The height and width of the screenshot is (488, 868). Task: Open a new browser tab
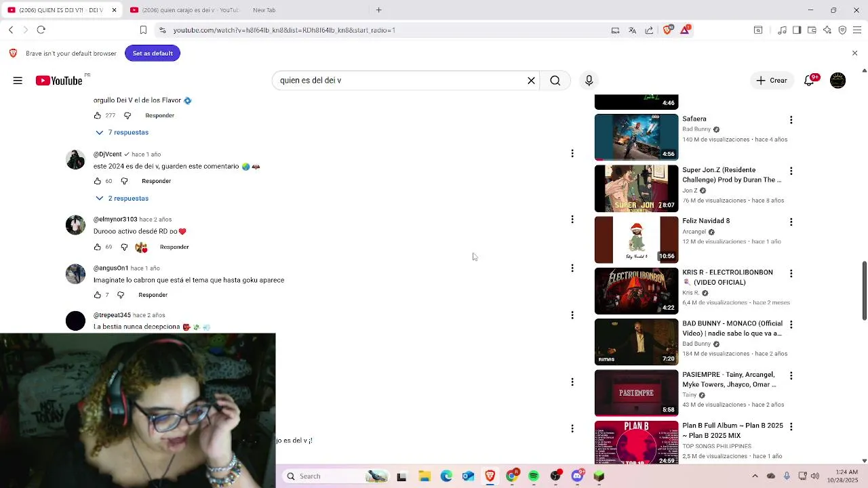coord(378,10)
